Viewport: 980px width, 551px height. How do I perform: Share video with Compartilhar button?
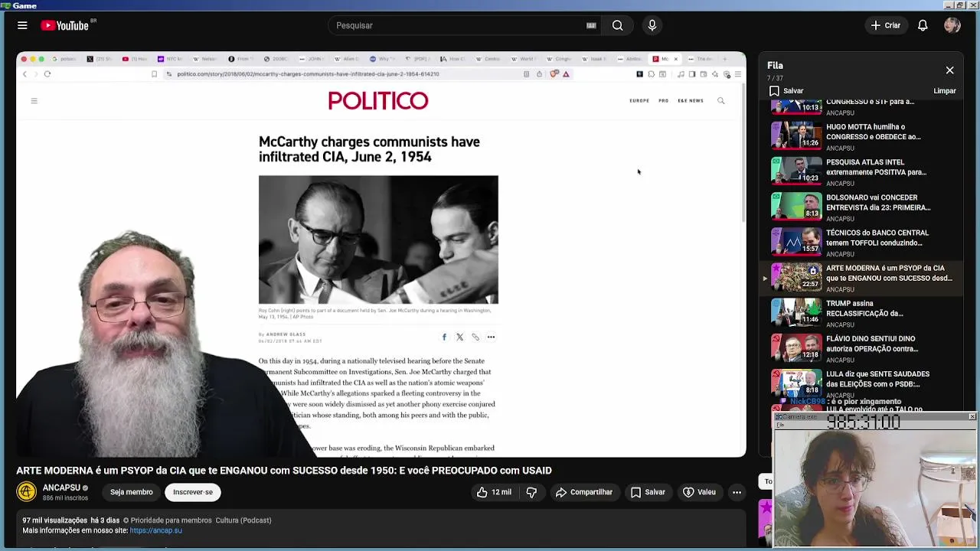[584, 492]
